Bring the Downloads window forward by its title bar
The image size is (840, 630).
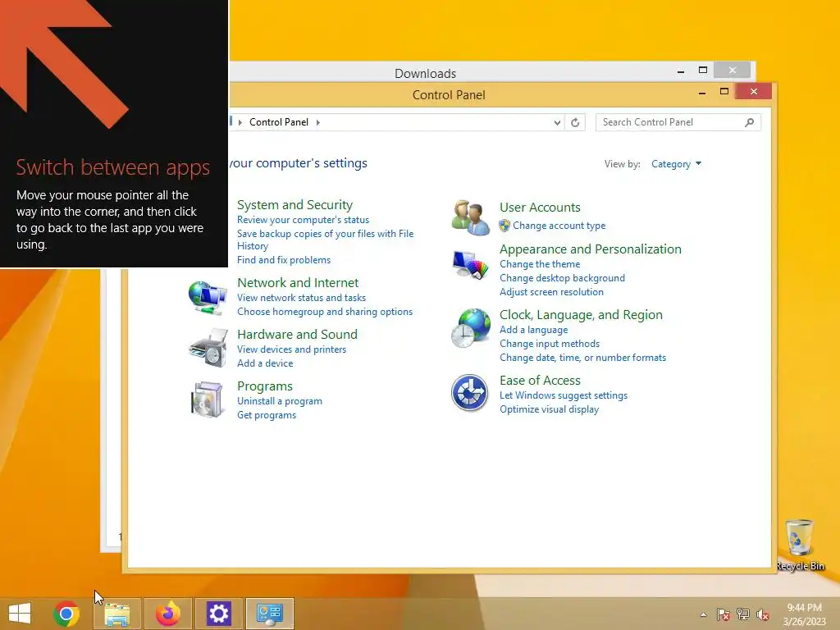pyautogui.click(x=425, y=73)
